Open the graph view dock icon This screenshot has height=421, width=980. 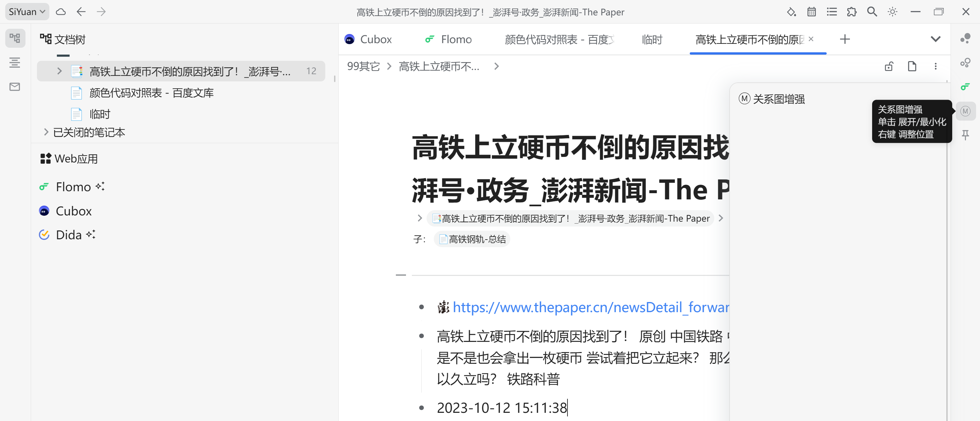[965, 38]
